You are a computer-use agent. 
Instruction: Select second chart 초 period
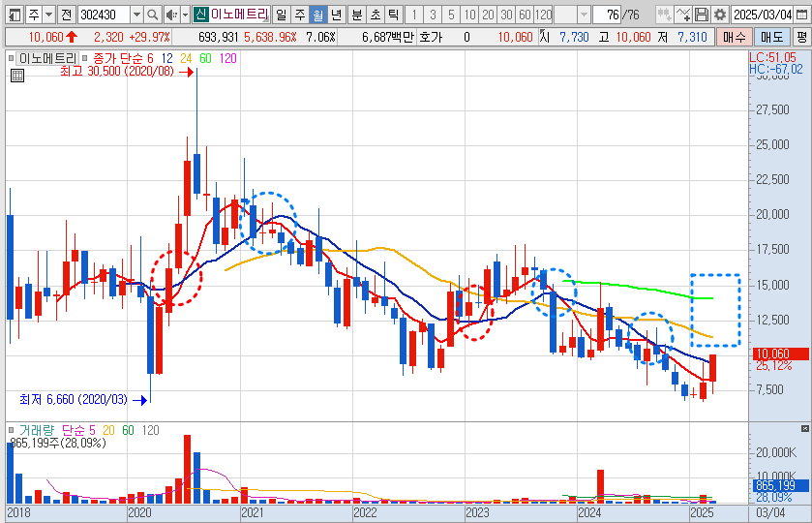(x=376, y=15)
